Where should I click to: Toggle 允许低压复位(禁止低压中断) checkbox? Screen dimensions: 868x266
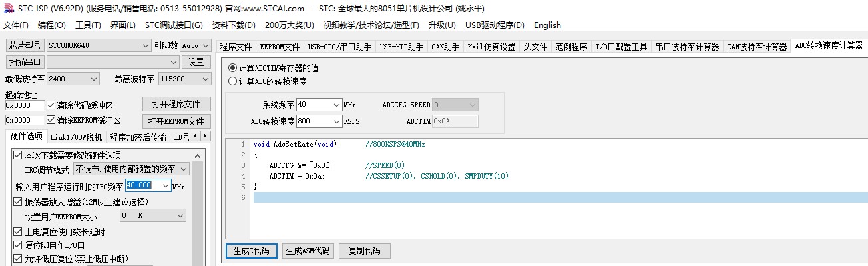[x=18, y=259]
